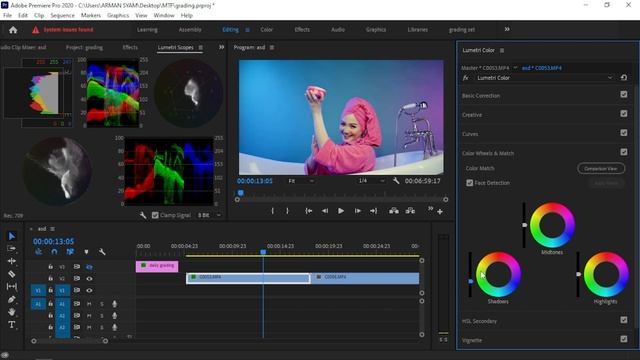Click Mark In in Program monitor
The height and width of the screenshot is (360, 640).
pyautogui.click(x=272, y=211)
